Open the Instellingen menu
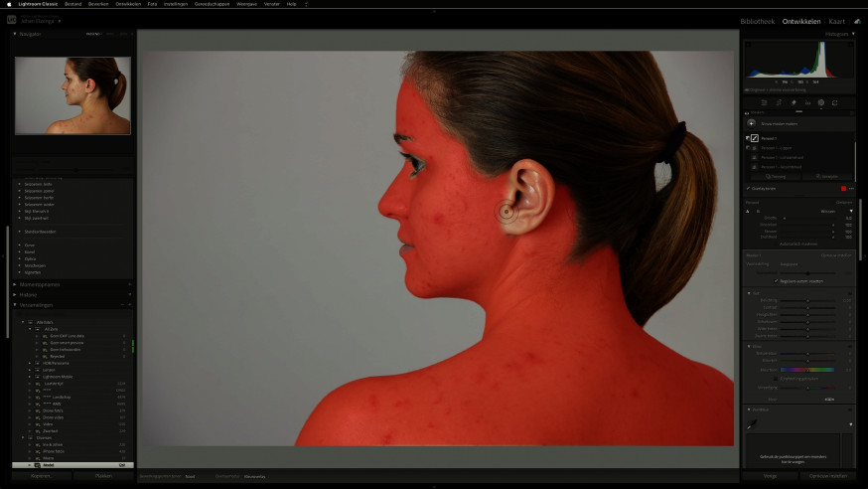The width and height of the screenshot is (868, 489). tap(176, 4)
